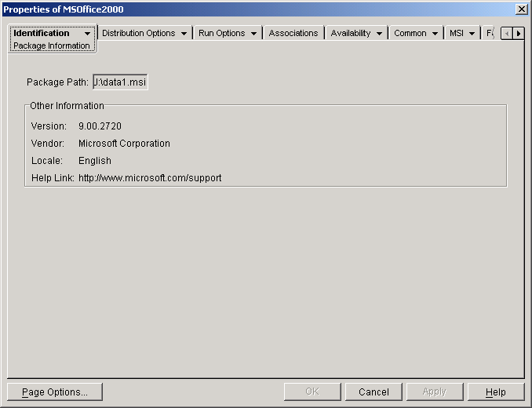Select the Package Information subpage
This screenshot has height=408, width=532.
click(x=52, y=46)
